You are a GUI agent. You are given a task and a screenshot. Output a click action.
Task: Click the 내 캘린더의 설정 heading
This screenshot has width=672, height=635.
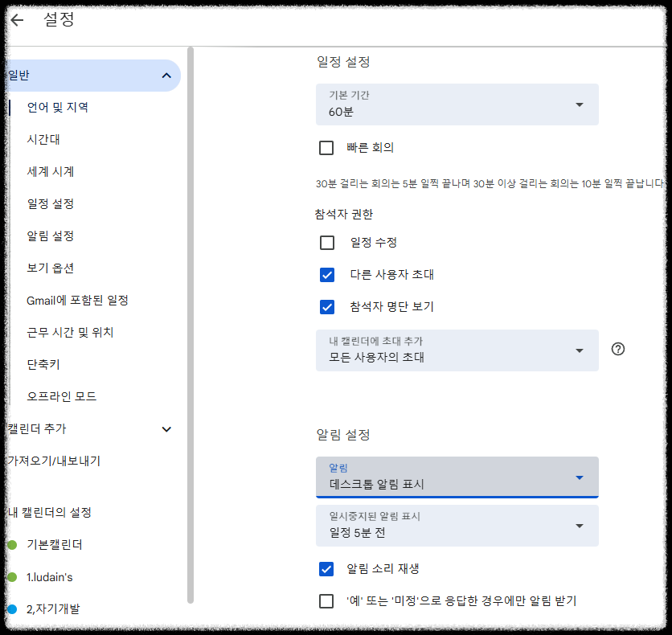50,513
